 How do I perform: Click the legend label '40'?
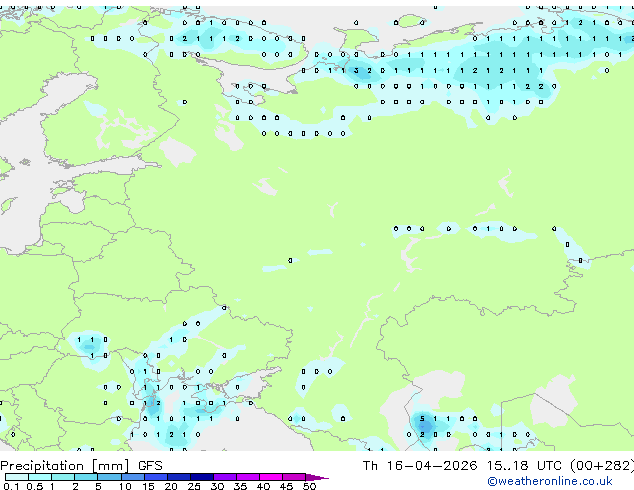[x=263, y=486]
